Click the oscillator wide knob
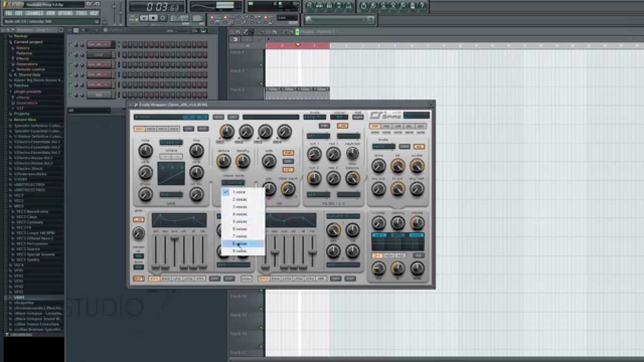The width and height of the screenshot is (644, 362). (x=269, y=161)
